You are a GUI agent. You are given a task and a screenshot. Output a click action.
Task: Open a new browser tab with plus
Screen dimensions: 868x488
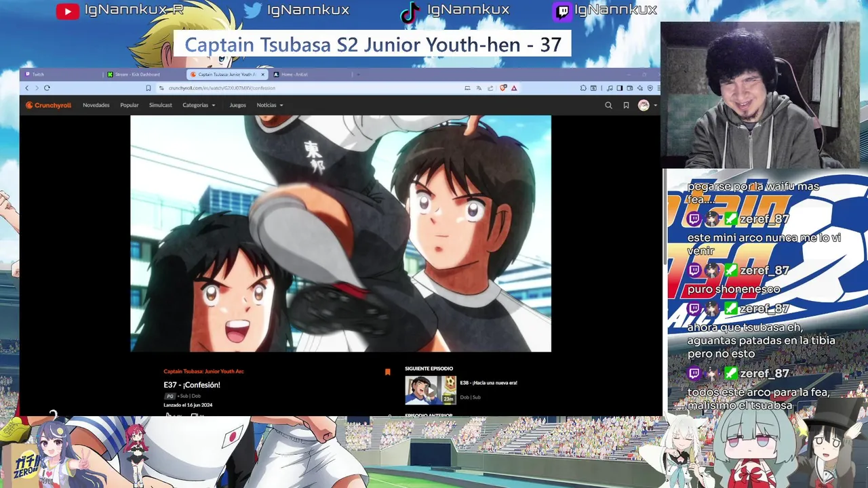358,75
